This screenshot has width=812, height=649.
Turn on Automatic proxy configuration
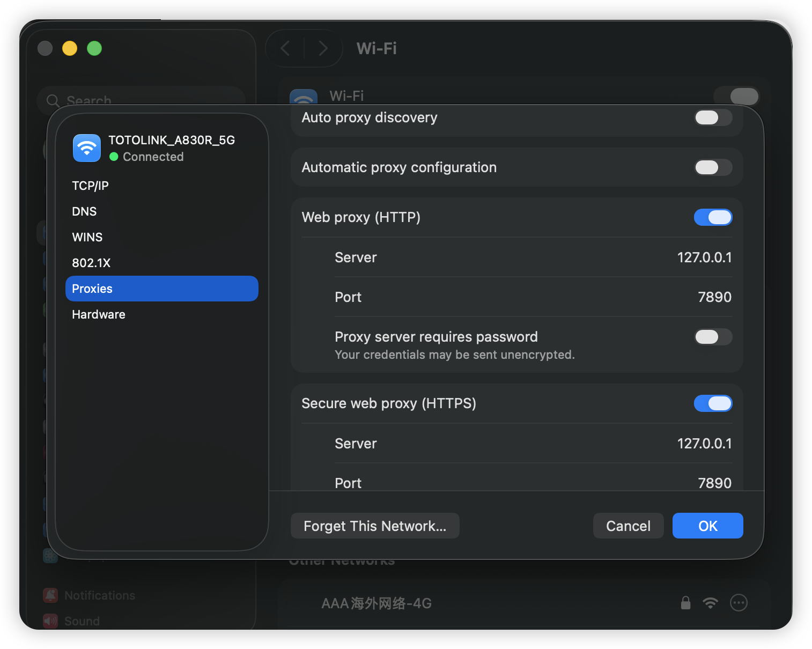(x=713, y=167)
